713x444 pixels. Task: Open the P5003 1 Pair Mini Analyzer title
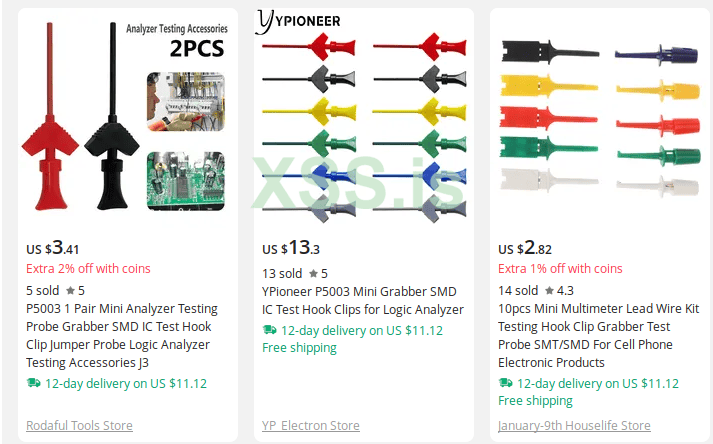tap(119, 336)
